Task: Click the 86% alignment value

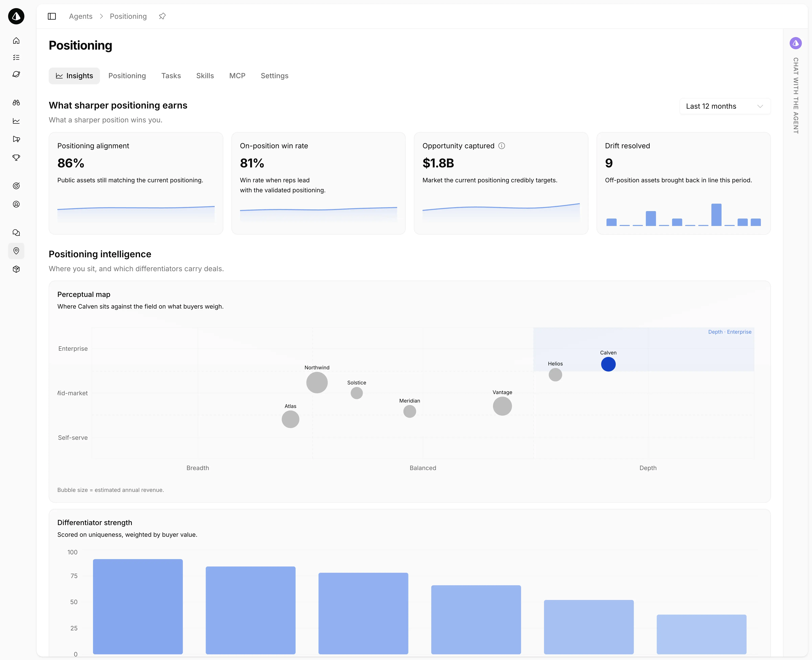Action: point(71,163)
